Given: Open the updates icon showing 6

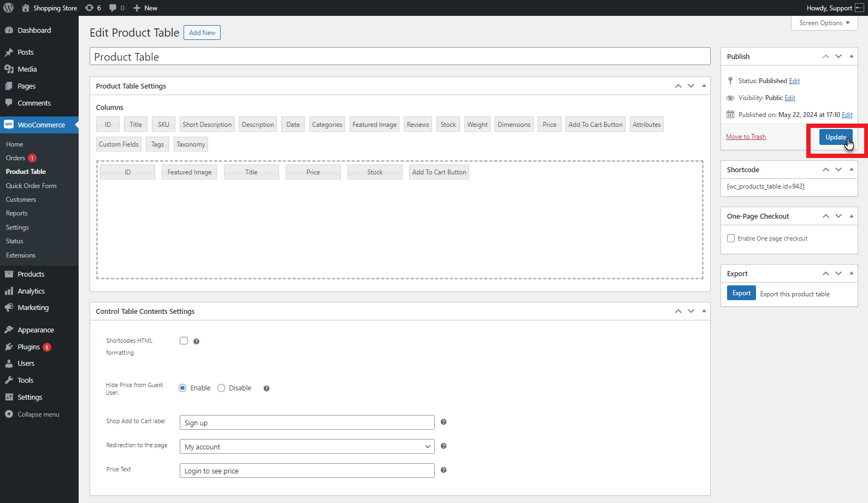Looking at the screenshot, I should (x=93, y=8).
